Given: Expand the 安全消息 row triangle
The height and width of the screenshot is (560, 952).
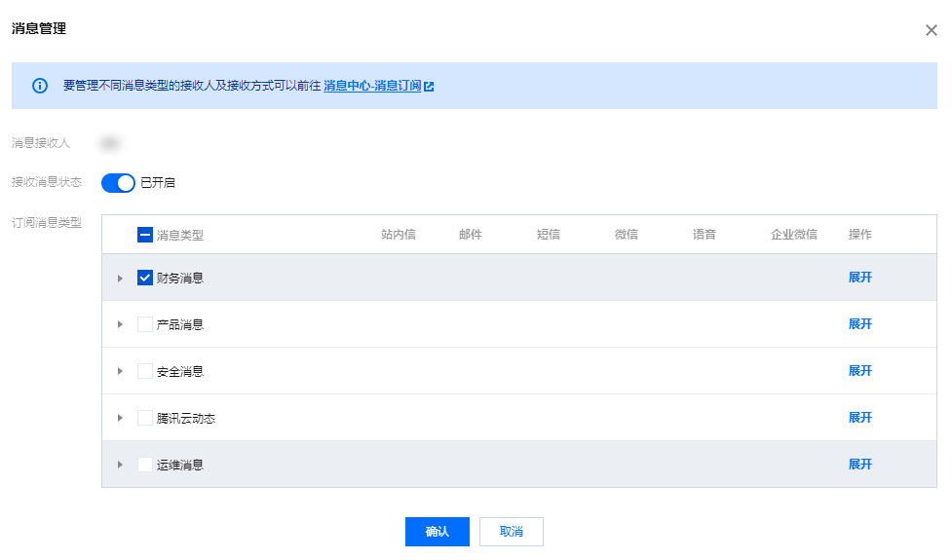Looking at the screenshot, I should pos(121,371).
